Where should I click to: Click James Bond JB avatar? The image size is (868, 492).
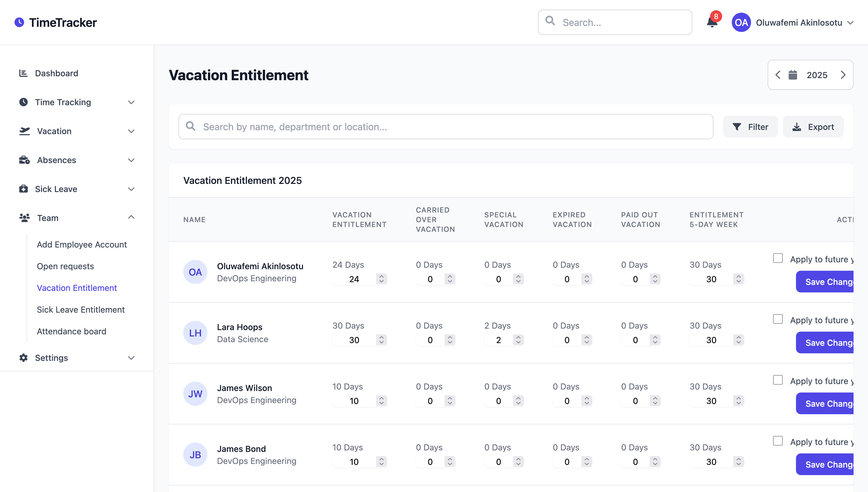pyautogui.click(x=195, y=455)
